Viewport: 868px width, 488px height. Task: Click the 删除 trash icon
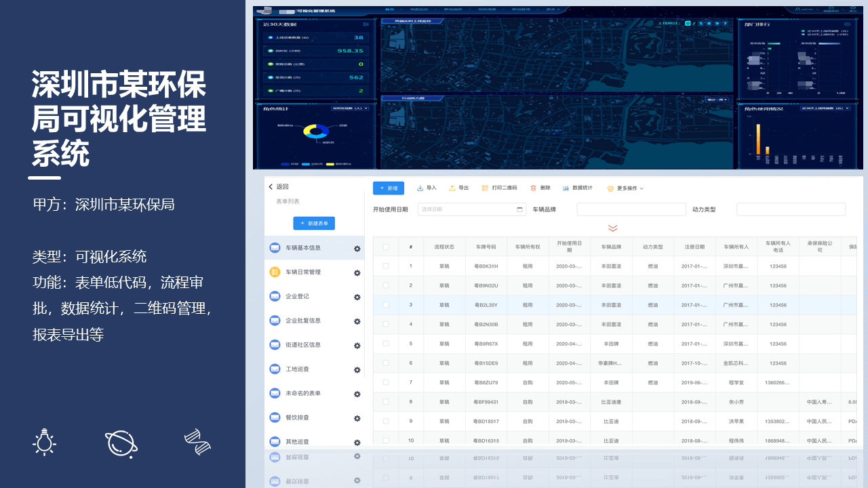(x=534, y=188)
